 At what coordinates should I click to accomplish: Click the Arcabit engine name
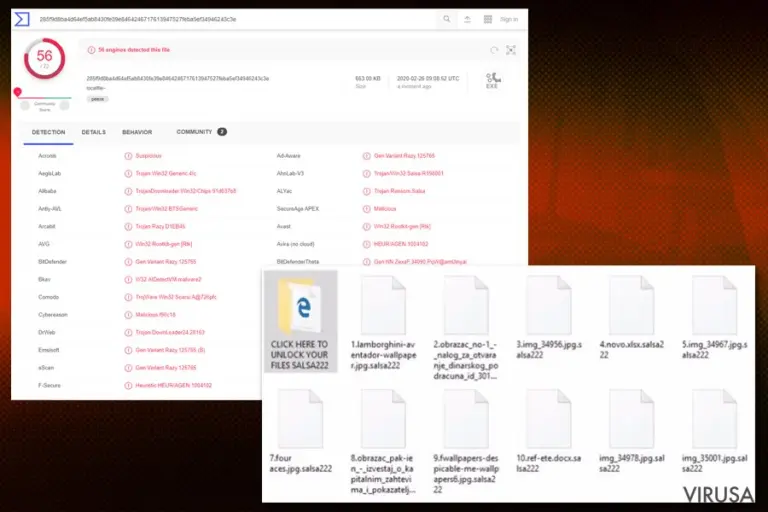[47, 226]
